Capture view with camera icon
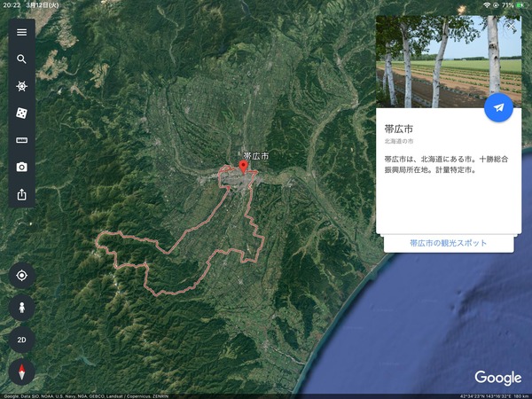The image size is (532, 399). click(21, 167)
